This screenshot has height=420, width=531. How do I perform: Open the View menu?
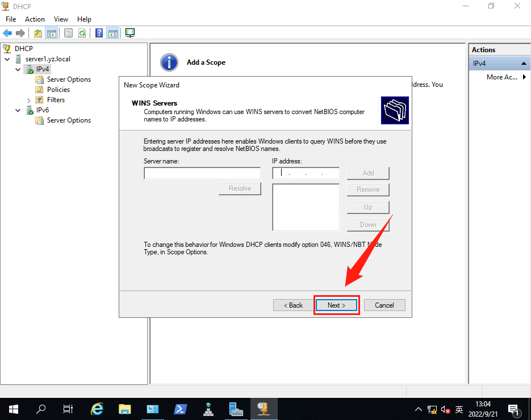click(61, 19)
